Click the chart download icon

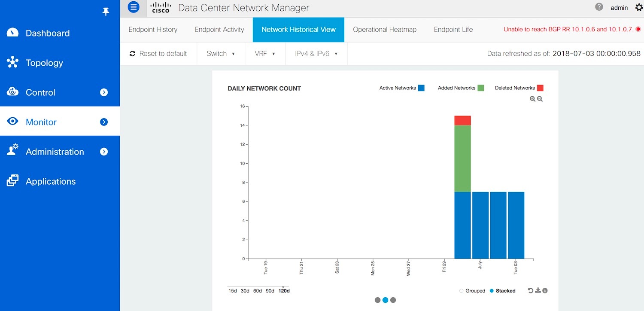(538, 291)
